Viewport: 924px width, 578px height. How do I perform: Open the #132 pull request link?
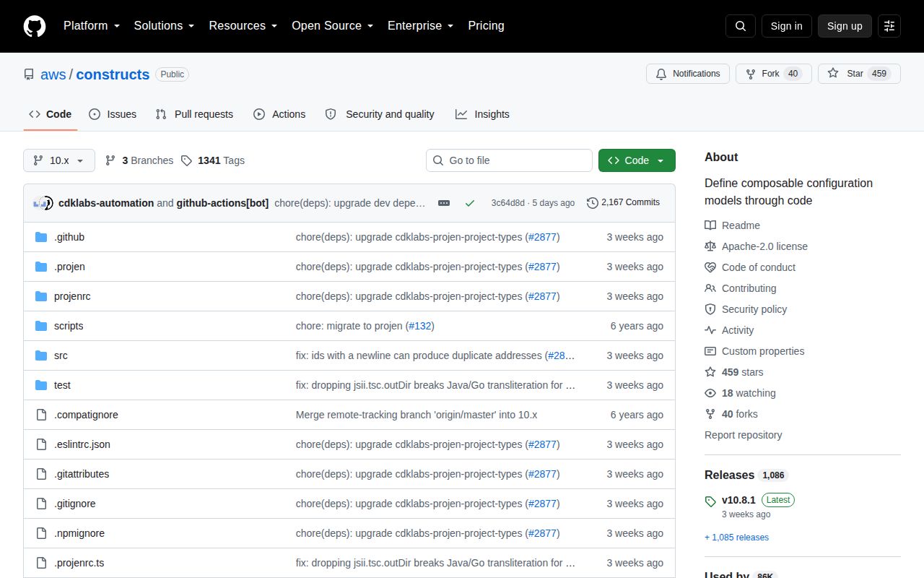click(x=420, y=326)
